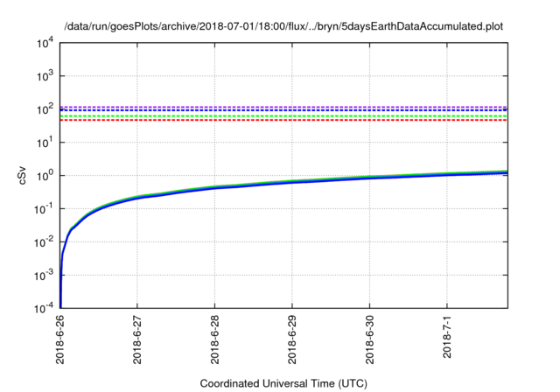
Task: Click the purple dashed threshold line
Action: click(x=283, y=107)
